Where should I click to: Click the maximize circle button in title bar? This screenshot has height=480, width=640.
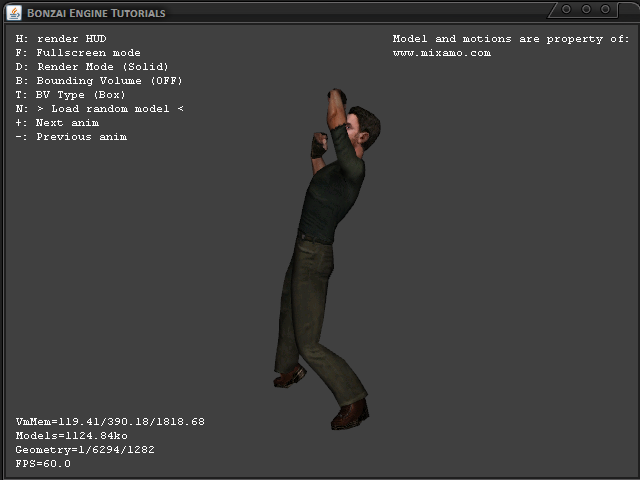click(586, 9)
